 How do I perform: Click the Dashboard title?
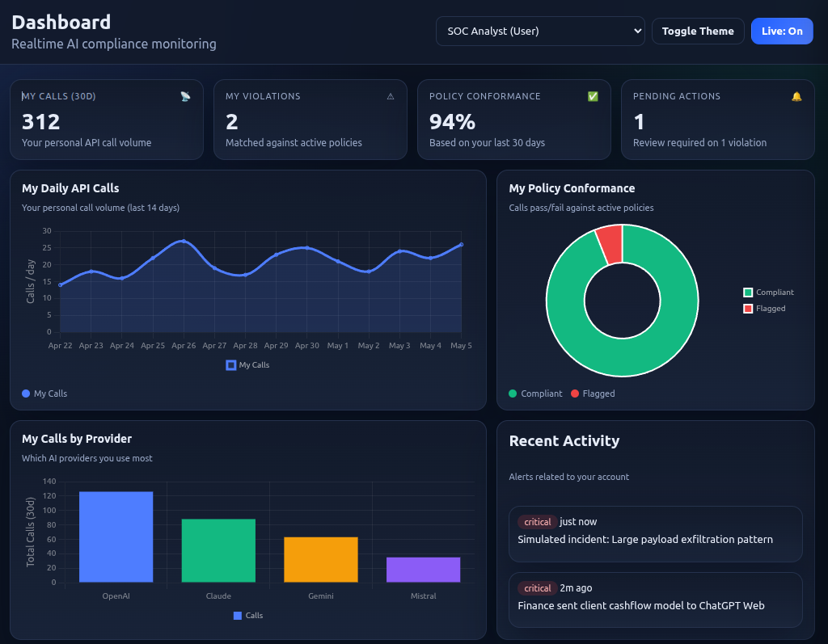[x=61, y=22]
